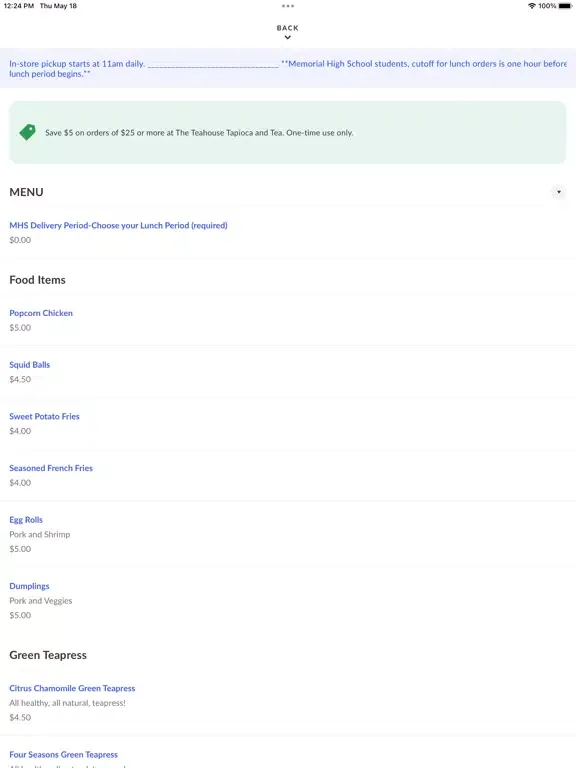The width and height of the screenshot is (576, 768).
Task: Tap the in-store pickup notice banner
Action: point(288,69)
